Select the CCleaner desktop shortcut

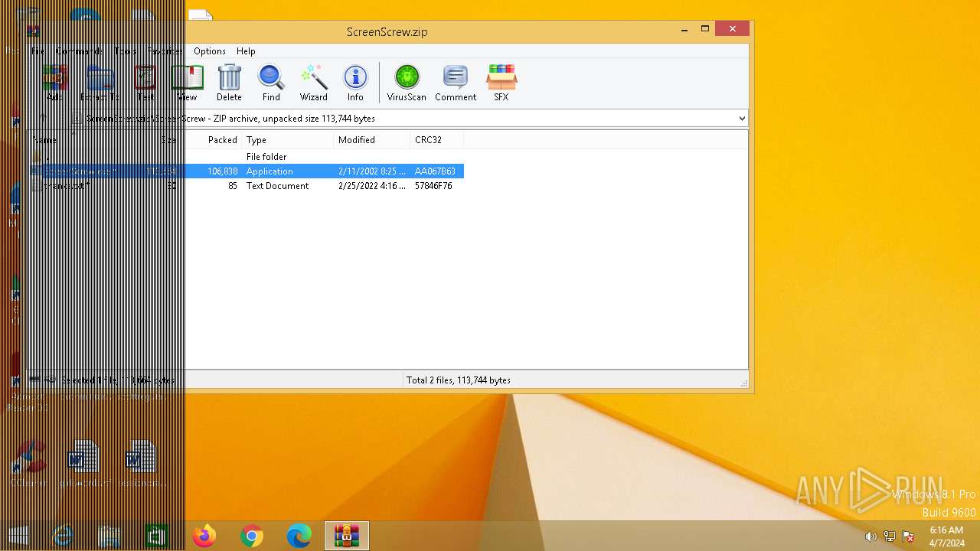tap(29, 463)
